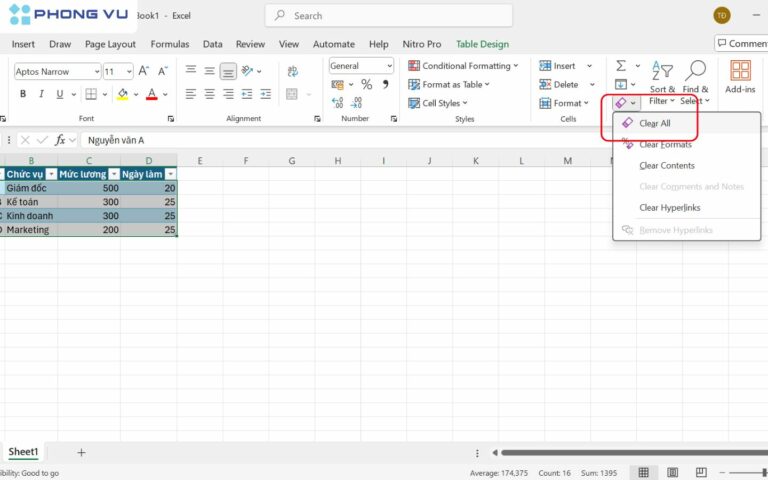Click the formula bar text
Viewport: 768px width, 480px height.
point(116,141)
